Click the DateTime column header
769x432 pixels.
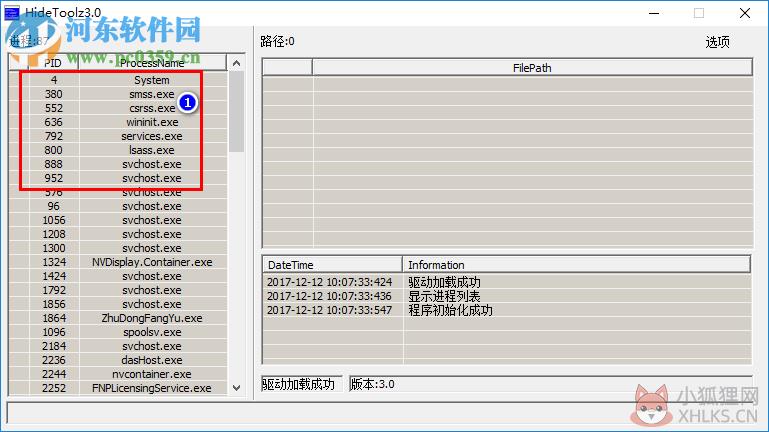pos(333,265)
